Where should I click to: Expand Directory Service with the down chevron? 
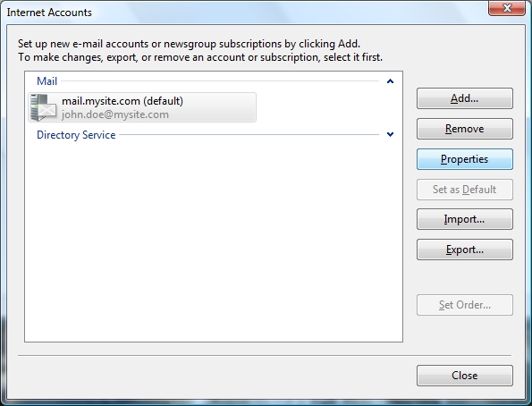(x=390, y=134)
